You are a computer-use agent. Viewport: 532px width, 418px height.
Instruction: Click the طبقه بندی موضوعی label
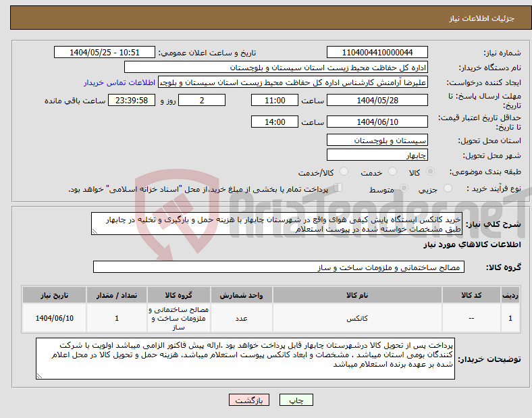coord(485,172)
